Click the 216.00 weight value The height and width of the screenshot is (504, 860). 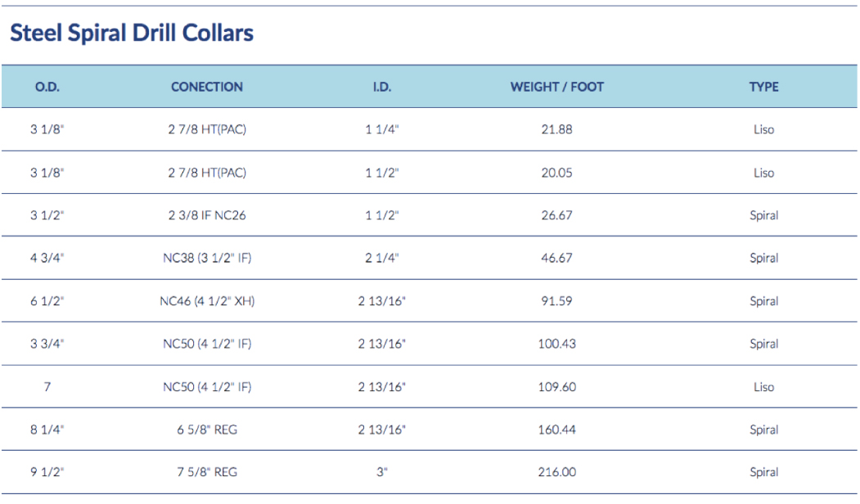556,472
